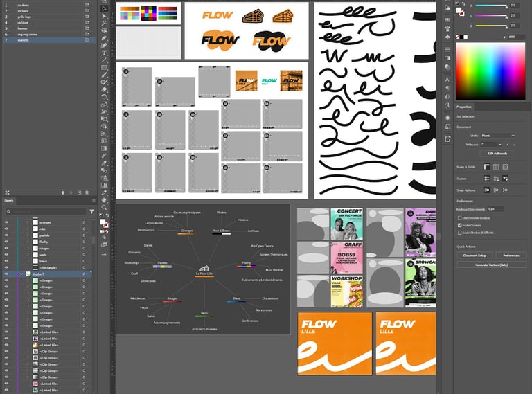Hide the oranges sublayer with its eye
The width and height of the screenshot is (532, 394).
tap(6, 222)
